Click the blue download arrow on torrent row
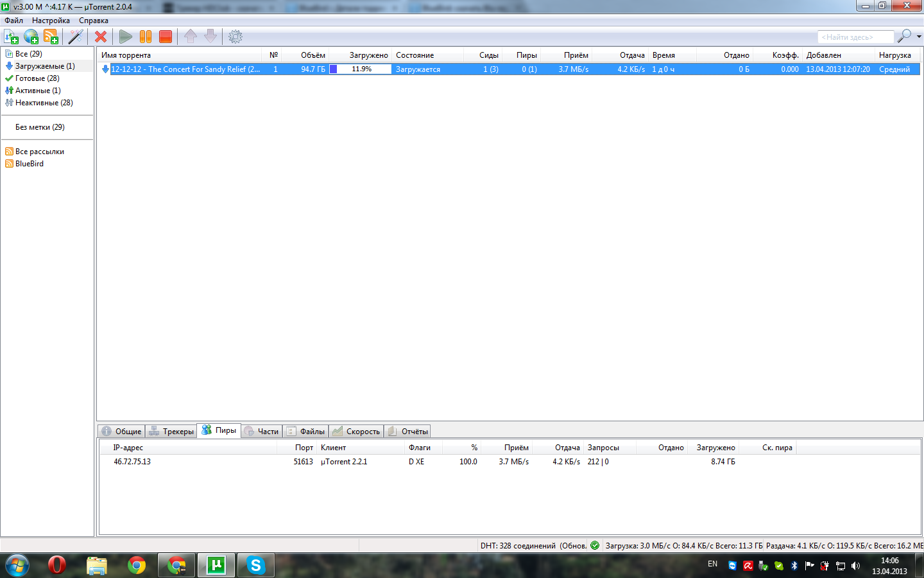The height and width of the screenshot is (578, 924). click(x=105, y=69)
